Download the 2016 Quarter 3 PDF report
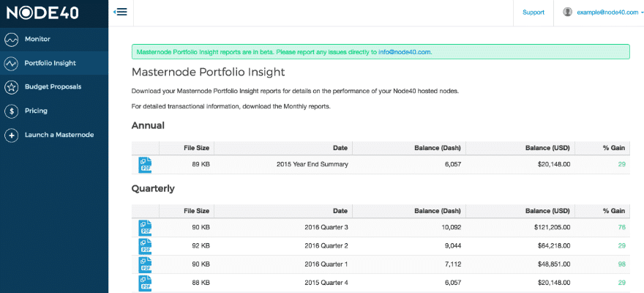 [x=145, y=228]
